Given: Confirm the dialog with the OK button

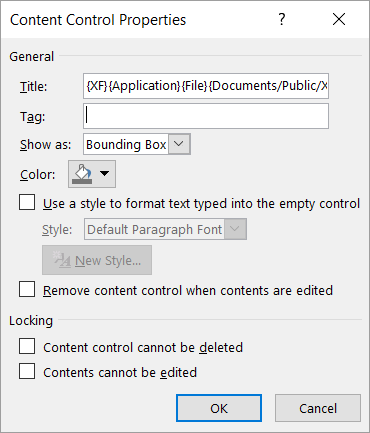Looking at the screenshot, I should pos(219,408).
